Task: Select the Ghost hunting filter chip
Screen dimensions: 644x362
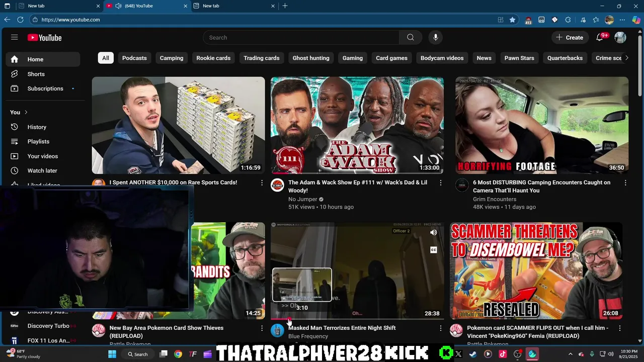Action: click(311, 58)
